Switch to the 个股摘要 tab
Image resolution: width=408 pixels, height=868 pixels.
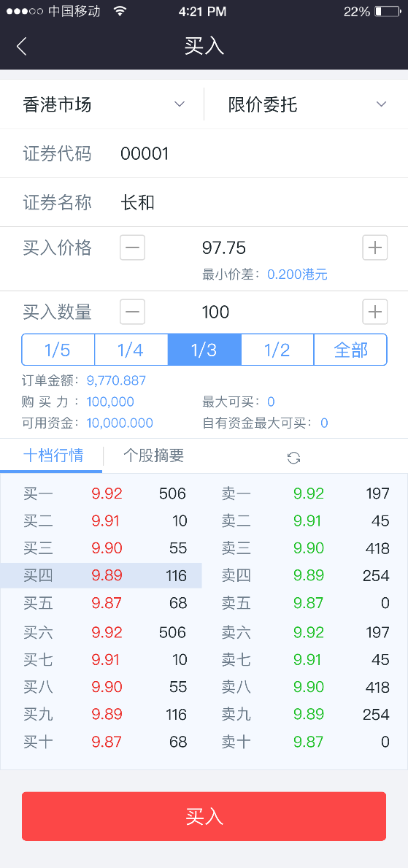[153, 456]
